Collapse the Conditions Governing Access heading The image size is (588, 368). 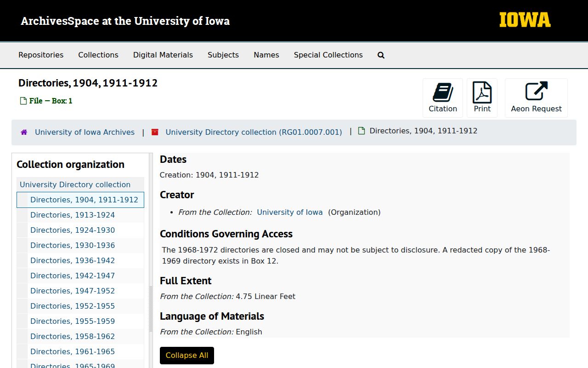(x=226, y=234)
